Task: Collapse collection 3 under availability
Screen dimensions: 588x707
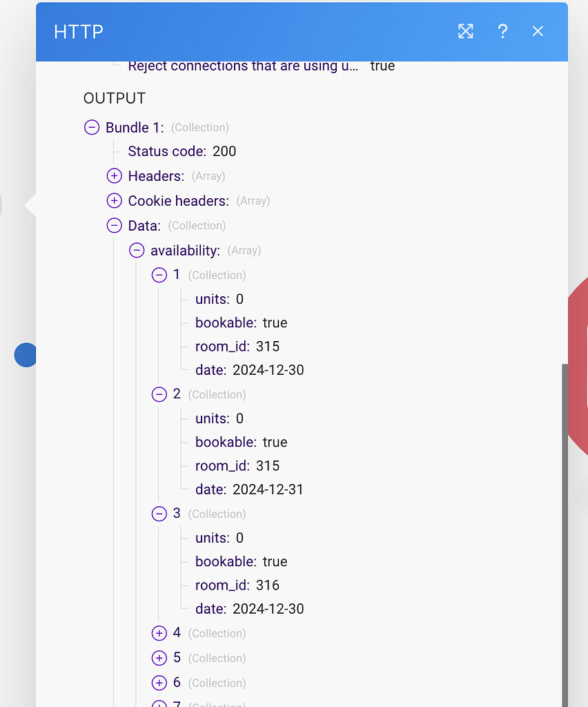Action: point(158,514)
